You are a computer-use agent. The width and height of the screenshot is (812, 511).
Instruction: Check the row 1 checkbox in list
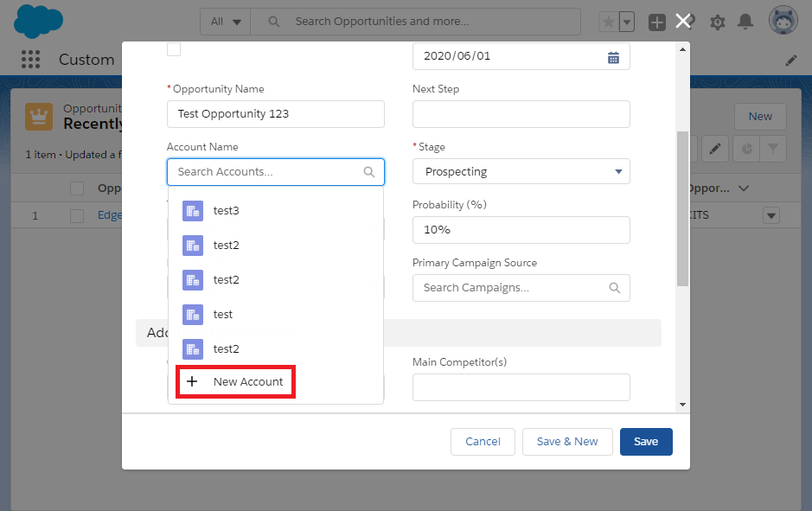pos(77,215)
